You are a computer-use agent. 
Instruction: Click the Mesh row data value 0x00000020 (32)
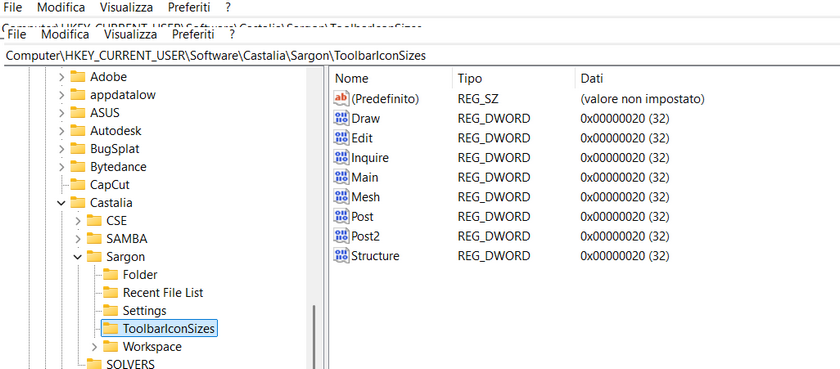pyautogui.click(x=625, y=197)
